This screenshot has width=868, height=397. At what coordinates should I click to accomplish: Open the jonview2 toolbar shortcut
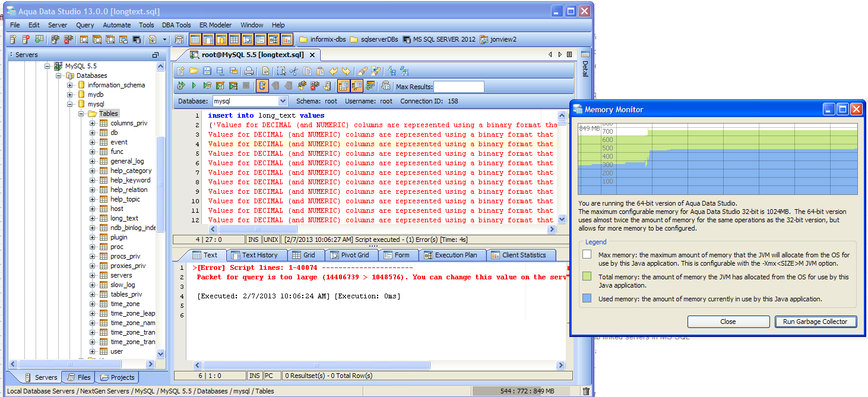(498, 40)
